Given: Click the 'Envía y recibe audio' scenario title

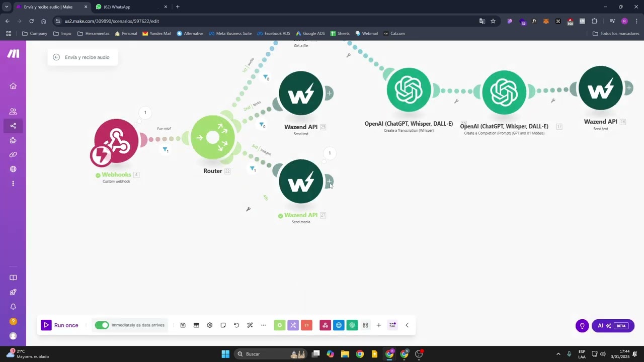Looking at the screenshot, I should 87,57.
